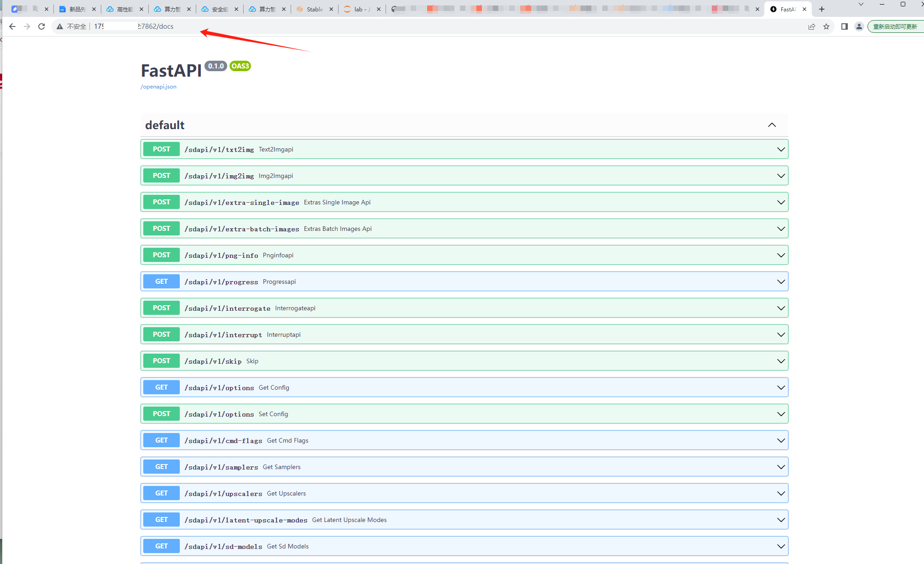924x564 pixels.
Task: Collapse the default section
Action: click(x=772, y=125)
